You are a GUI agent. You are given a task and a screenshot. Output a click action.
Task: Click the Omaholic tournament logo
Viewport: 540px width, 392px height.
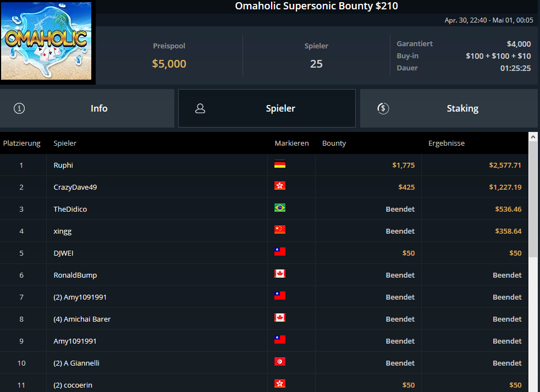(47, 41)
